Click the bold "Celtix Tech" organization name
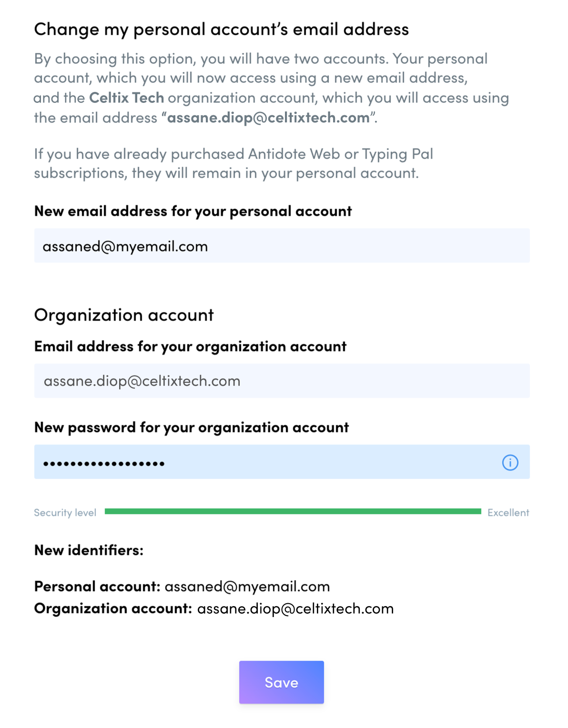Image resolution: width=568 pixels, height=728 pixels. pos(126,98)
